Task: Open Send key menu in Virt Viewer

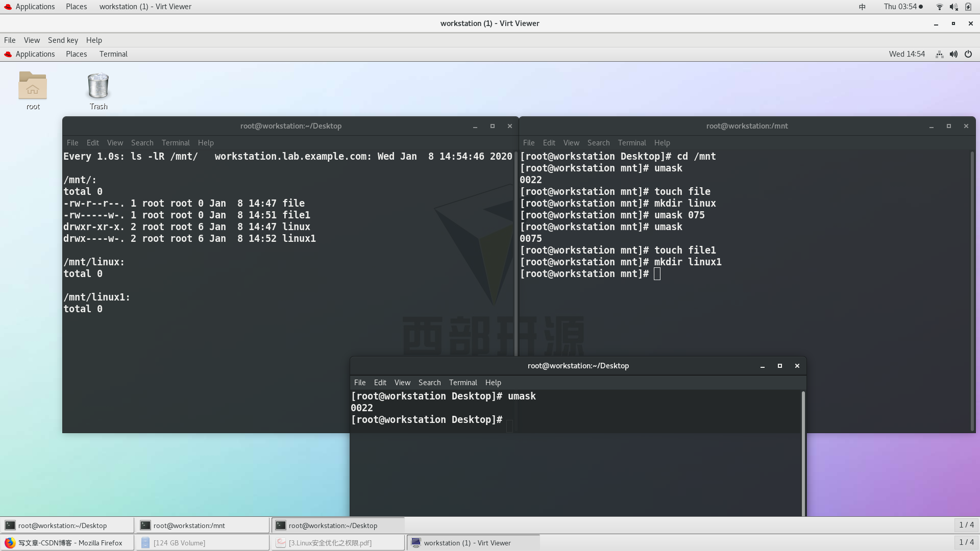Action: click(x=63, y=40)
